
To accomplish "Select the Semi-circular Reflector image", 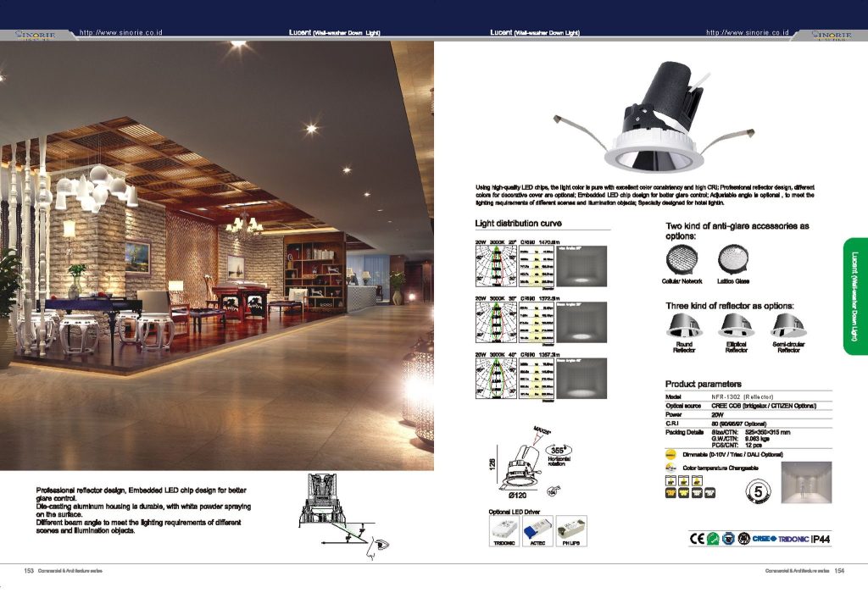I will [x=788, y=325].
